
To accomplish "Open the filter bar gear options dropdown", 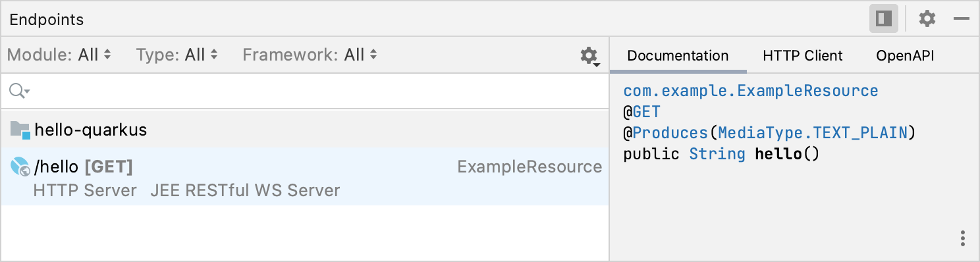I will [589, 56].
